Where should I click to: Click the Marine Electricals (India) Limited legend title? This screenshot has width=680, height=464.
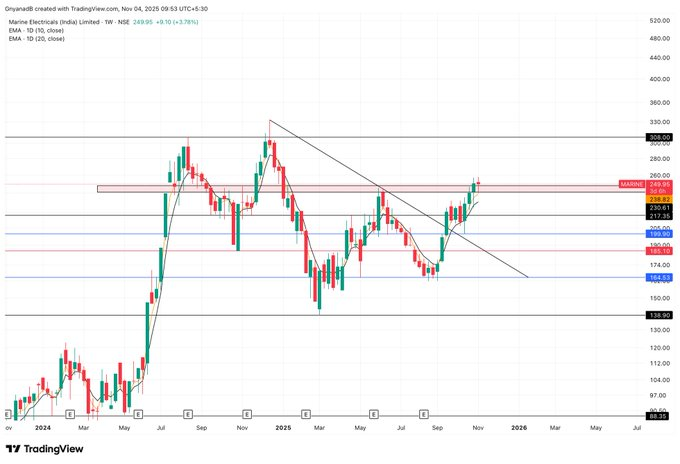[69, 22]
